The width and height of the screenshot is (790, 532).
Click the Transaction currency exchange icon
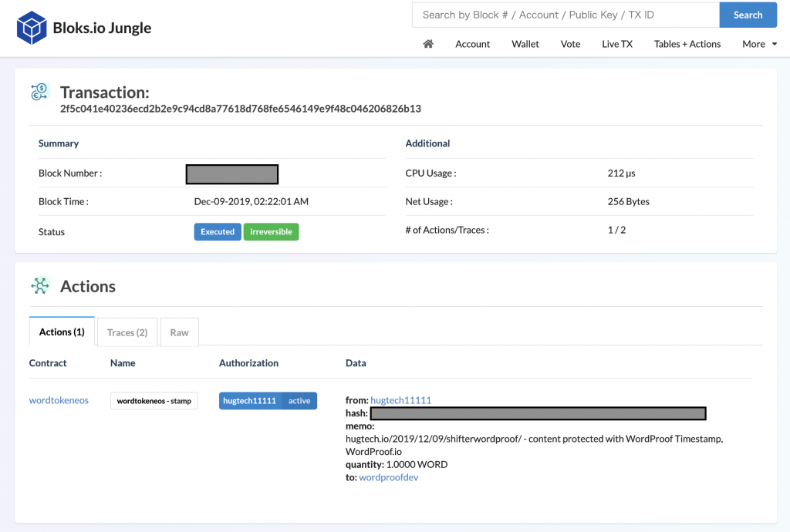39,92
